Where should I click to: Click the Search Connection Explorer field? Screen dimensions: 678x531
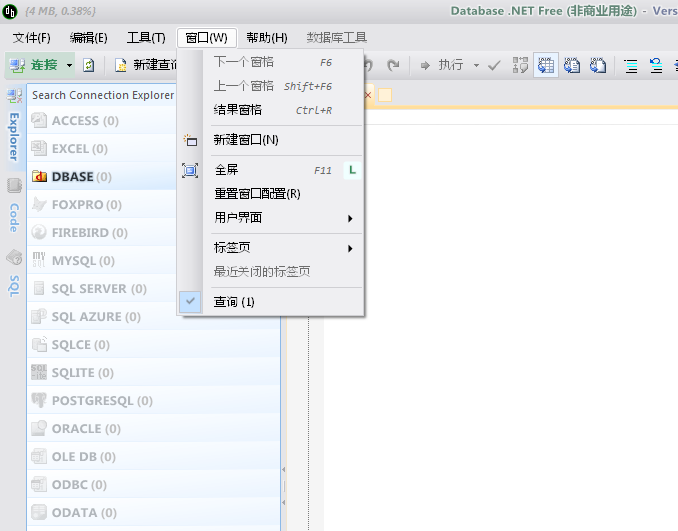103,95
